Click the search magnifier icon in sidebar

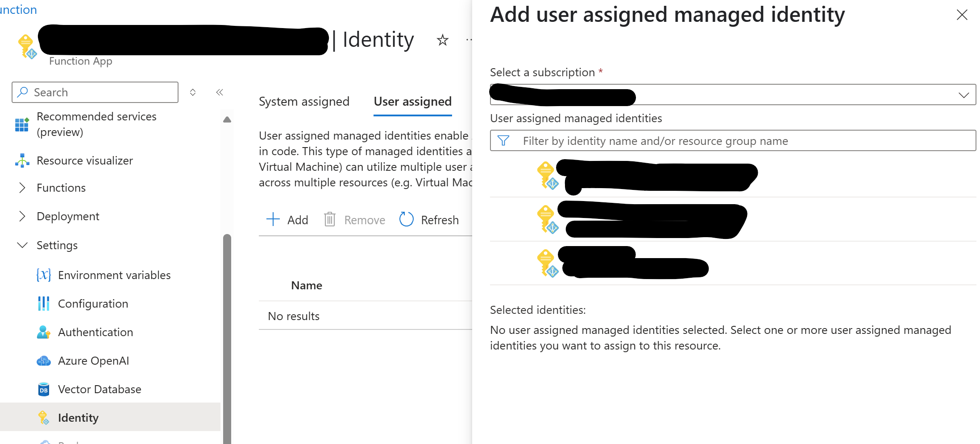[x=22, y=92]
